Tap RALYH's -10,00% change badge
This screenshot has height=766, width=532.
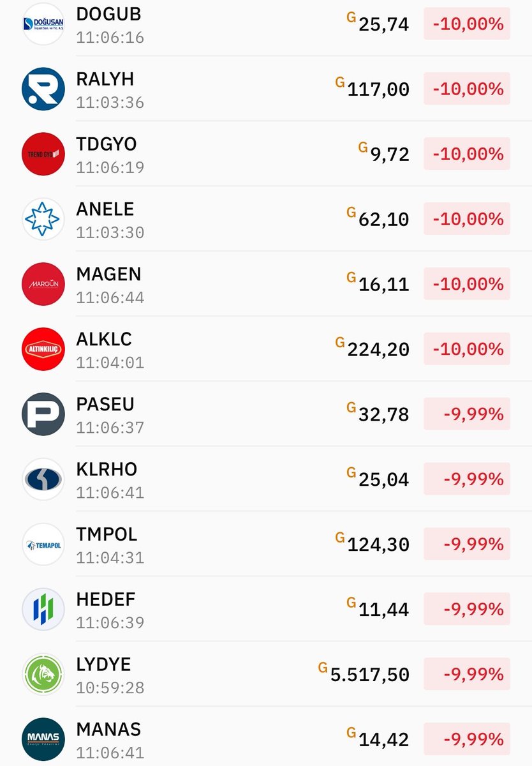(x=467, y=89)
